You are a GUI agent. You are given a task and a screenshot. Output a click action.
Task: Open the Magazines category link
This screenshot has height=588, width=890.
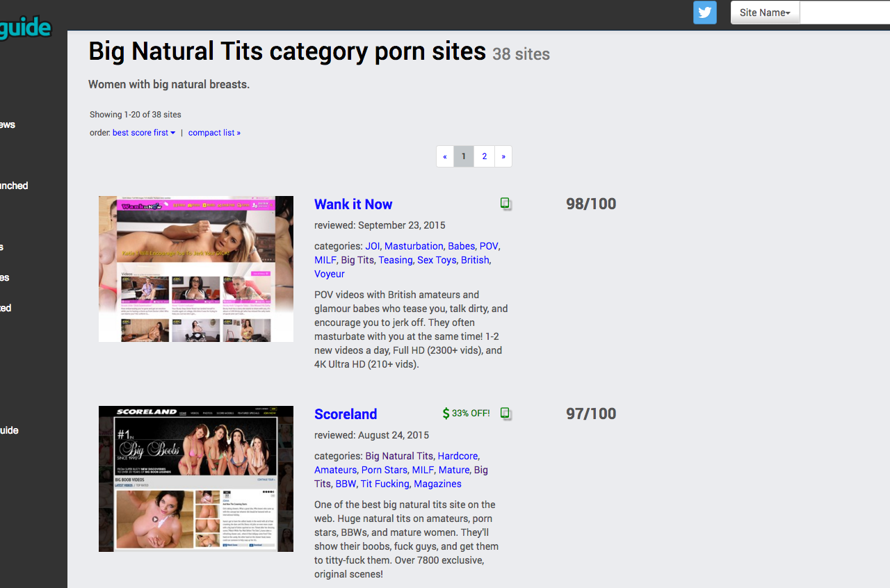click(x=437, y=484)
